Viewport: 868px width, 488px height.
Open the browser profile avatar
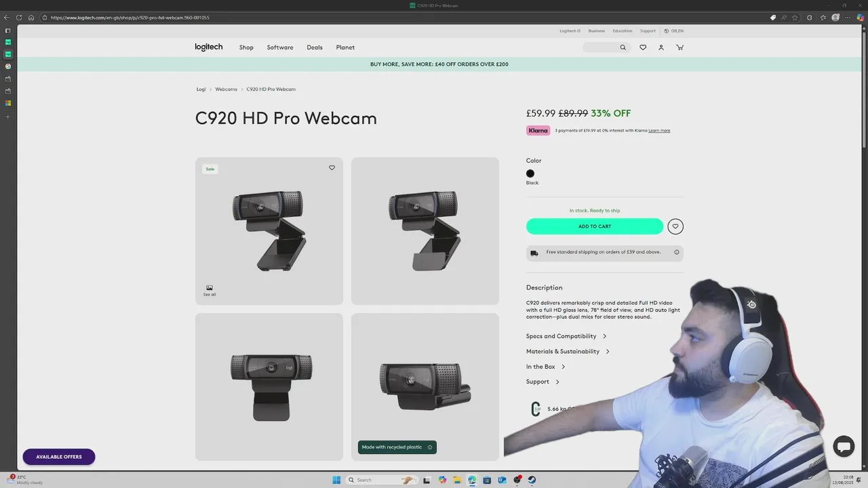(x=835, y=18)
